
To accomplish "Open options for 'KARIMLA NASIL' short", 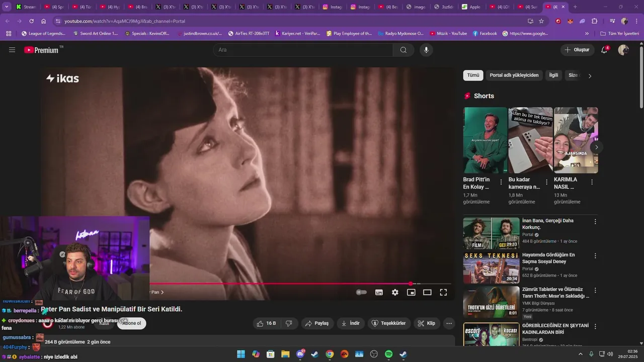I will click(x=592, y=182).
